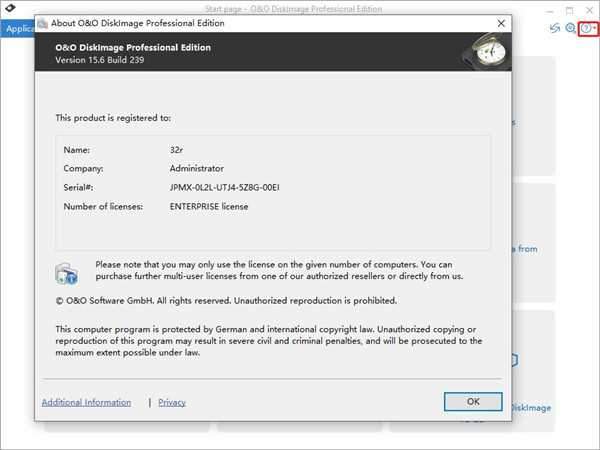Screen dimensions: 600x450
Task: Click OK to close the About dialog
Action: (473, 401)
